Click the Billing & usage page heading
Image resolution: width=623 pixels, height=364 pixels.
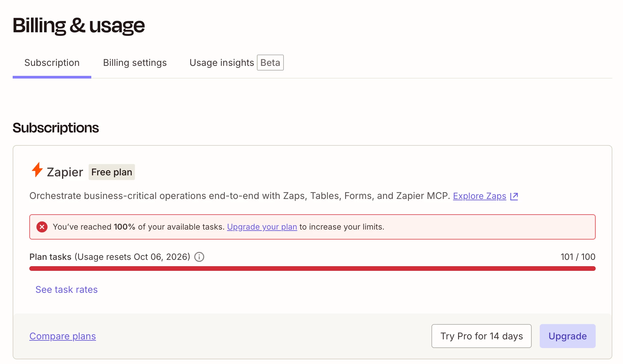(79, 26)
